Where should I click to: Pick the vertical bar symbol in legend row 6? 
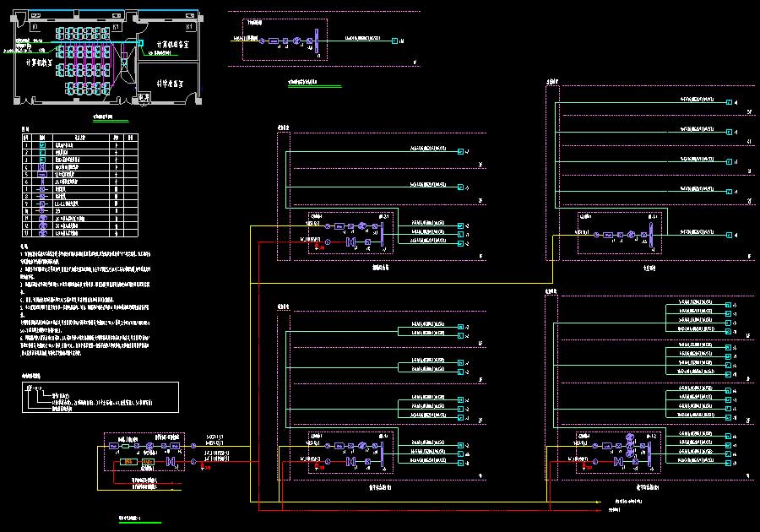pyautogui.click(x=42, y=182)
